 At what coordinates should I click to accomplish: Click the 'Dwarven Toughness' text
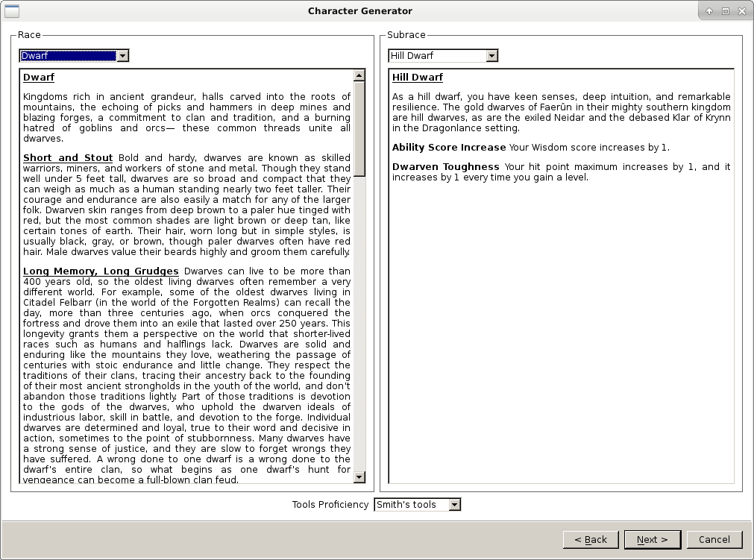coord(446,167)
